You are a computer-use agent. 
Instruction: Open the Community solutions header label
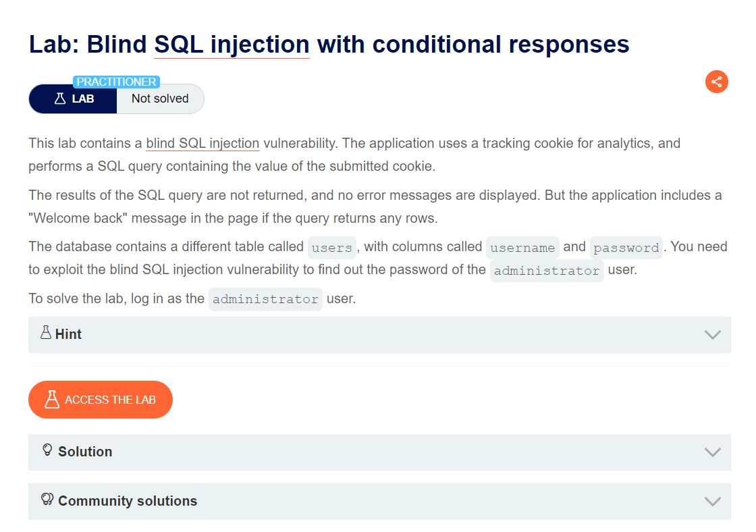pyautogui.click(x=128, y=501)
